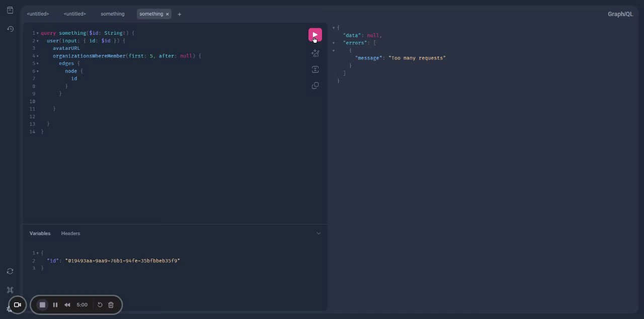Open the Documentation Explorer sidebar icon
644x319 pixels.
point(10,10)
